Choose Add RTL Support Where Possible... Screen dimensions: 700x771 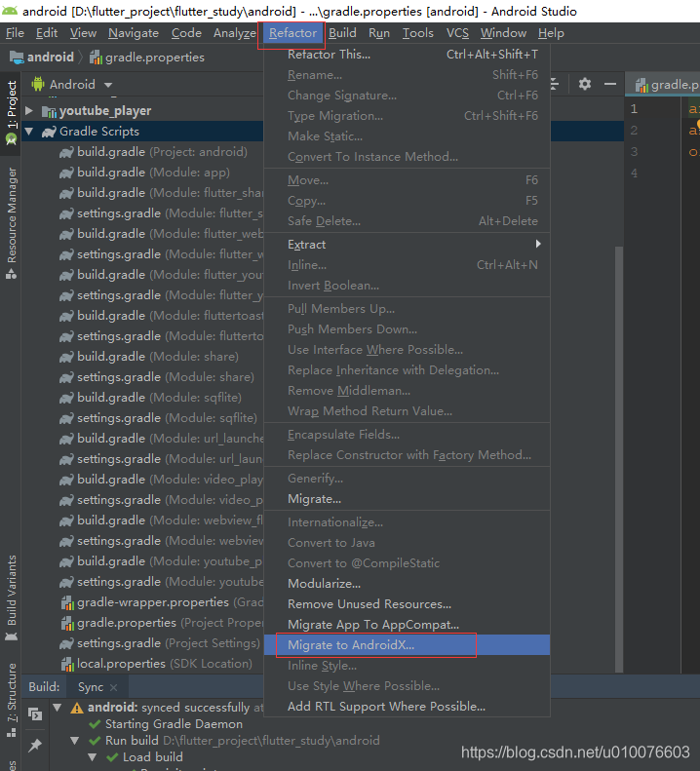[x=407, y=706]
